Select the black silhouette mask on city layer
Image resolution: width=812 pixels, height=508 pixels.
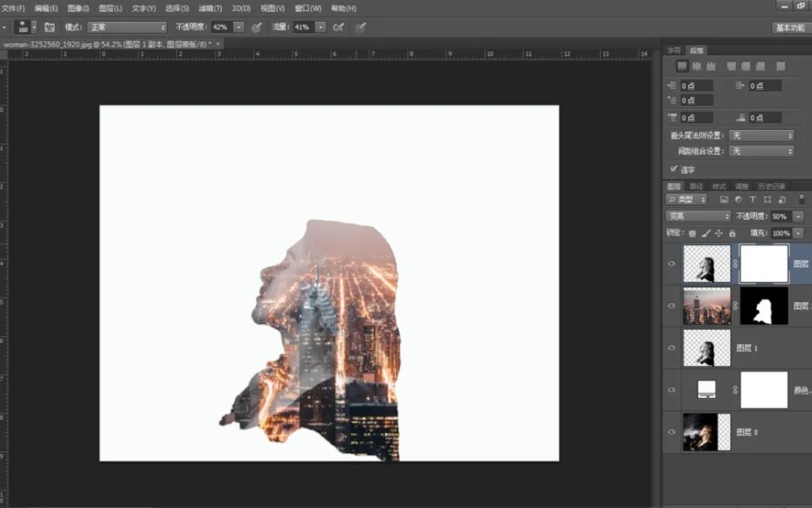click(x=764, y=306)
